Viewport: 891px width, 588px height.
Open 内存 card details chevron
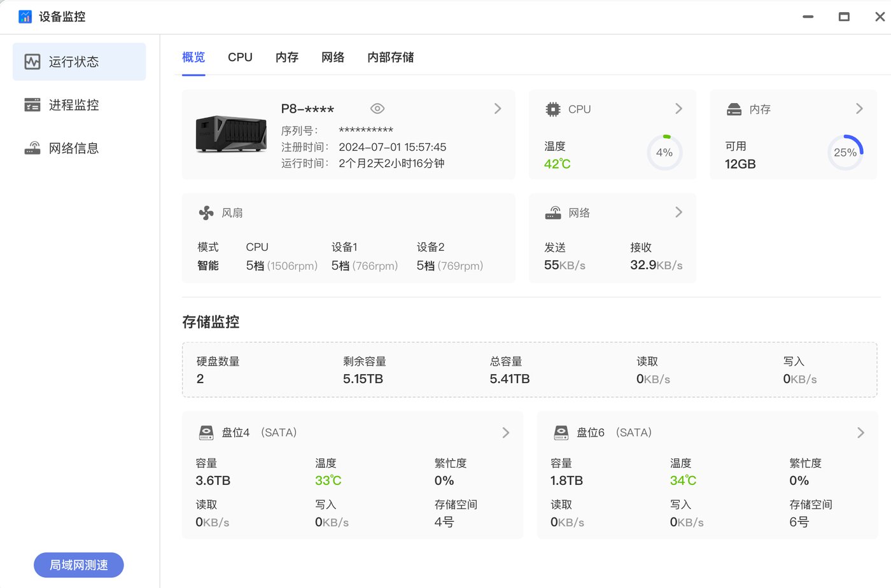point(859,109)
